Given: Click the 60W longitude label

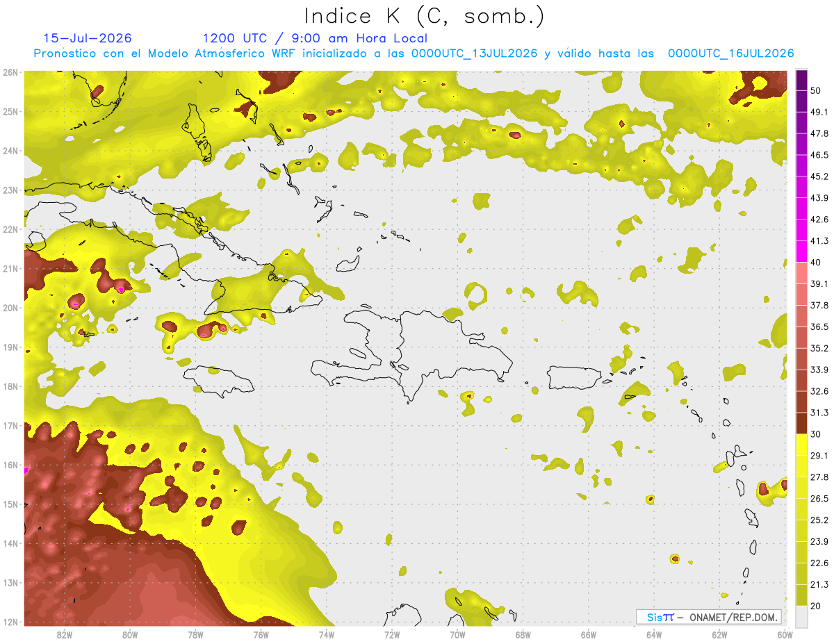Looking at the screenshot, I should click(785, 634).
